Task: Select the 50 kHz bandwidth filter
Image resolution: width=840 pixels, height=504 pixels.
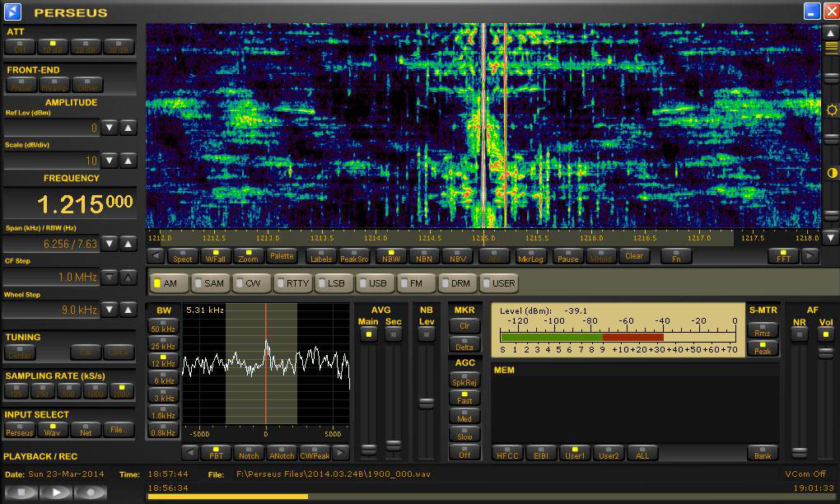Action: (163, 326)
